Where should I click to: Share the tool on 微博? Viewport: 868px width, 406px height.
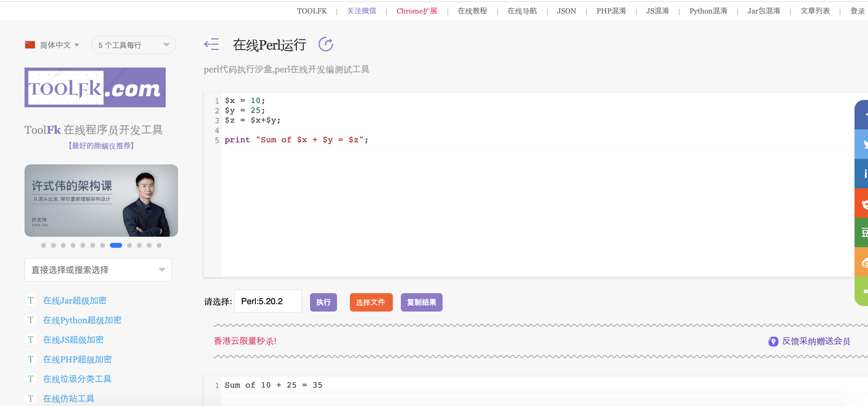tap(864, 262)
